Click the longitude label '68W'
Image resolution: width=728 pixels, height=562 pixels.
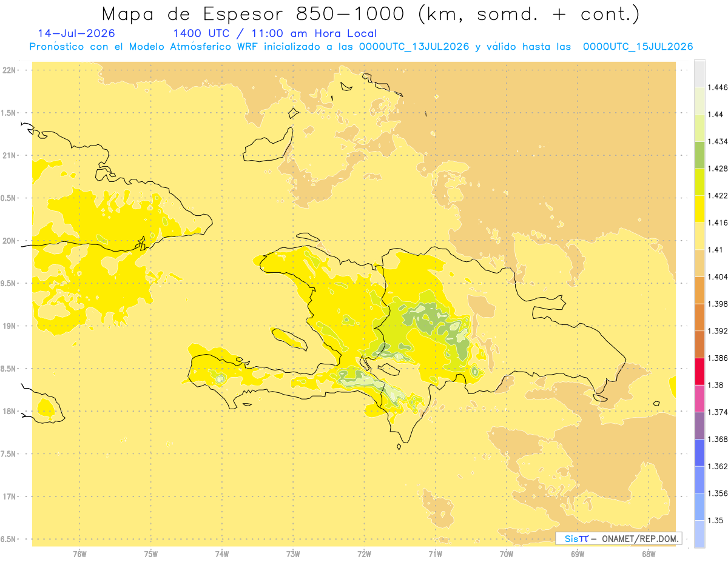[x=649, y=554]
